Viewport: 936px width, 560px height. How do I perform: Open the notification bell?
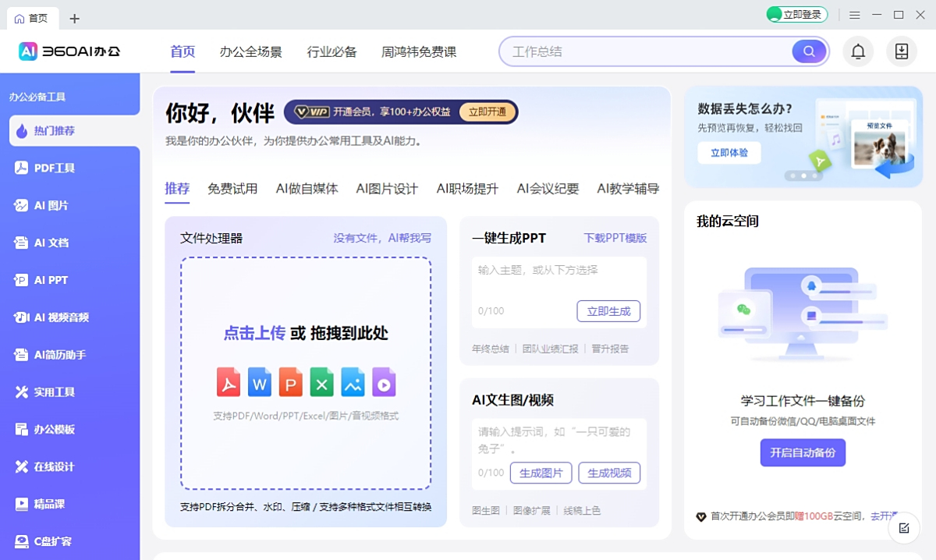point(858,51)
